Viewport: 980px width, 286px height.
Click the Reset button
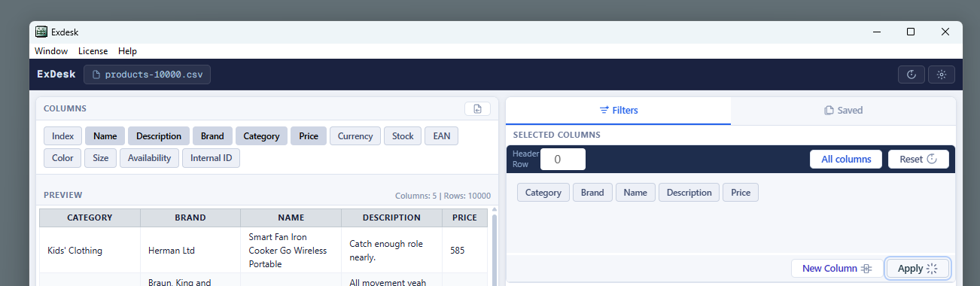[918, 159]
